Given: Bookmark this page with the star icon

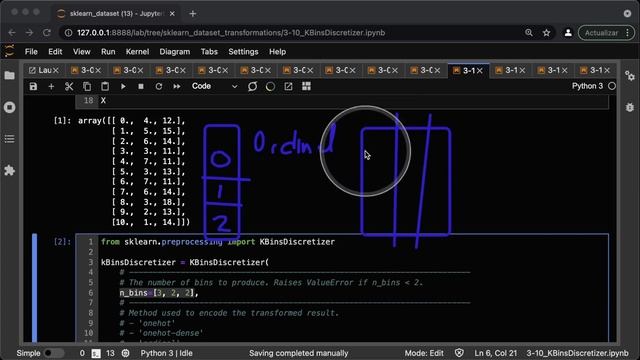Looking at the screenshot, I should (547, 33).
